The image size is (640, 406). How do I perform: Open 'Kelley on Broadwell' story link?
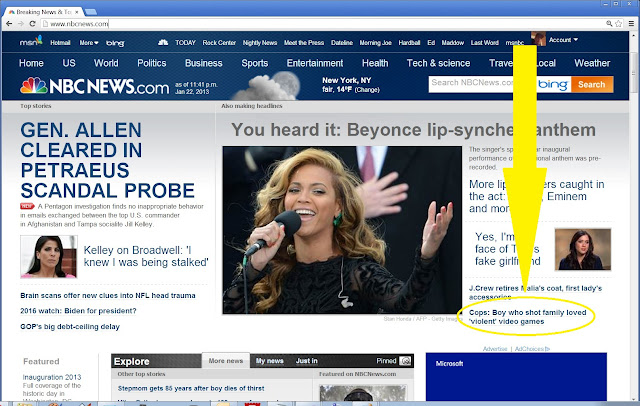point(146,256)
